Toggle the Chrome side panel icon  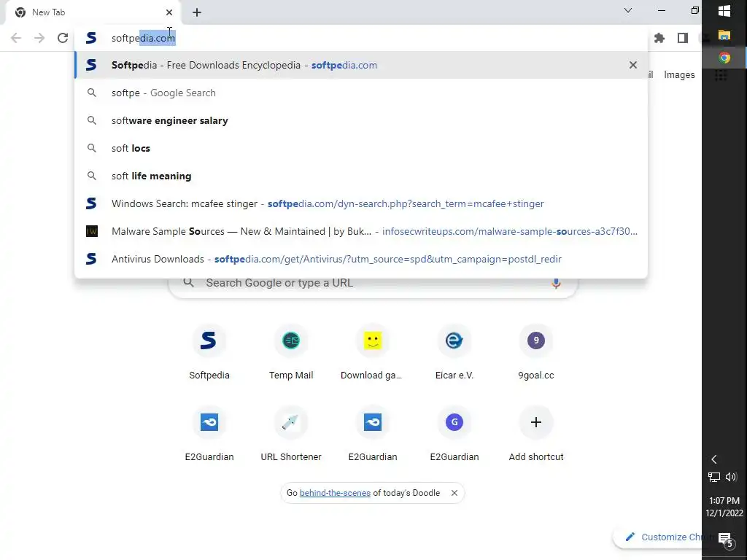pos(683,38)
